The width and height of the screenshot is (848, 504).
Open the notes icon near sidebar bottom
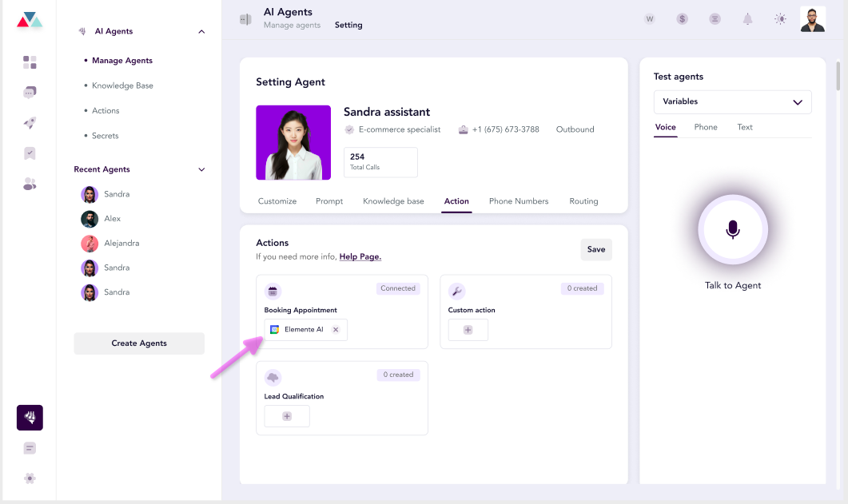[x=30, y=448]
